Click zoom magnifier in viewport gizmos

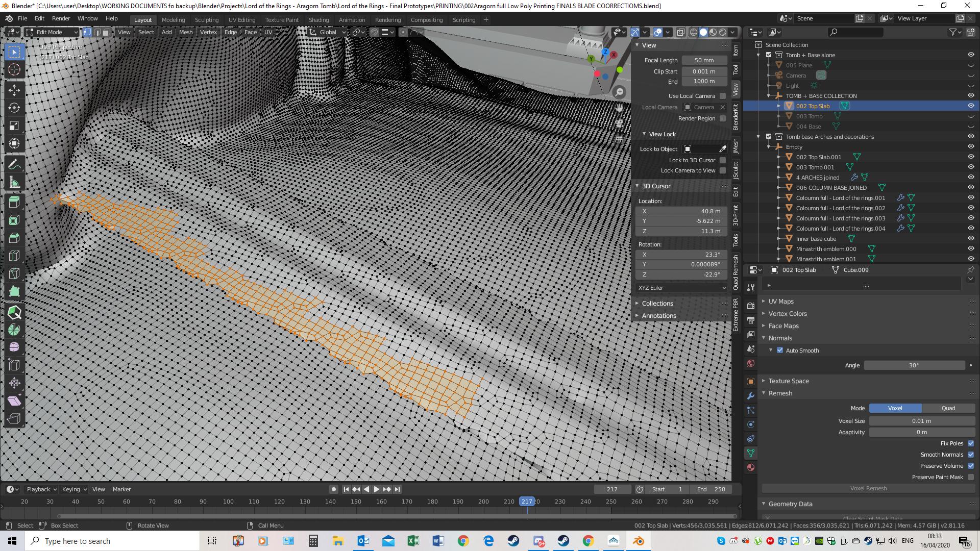(619, 92)
